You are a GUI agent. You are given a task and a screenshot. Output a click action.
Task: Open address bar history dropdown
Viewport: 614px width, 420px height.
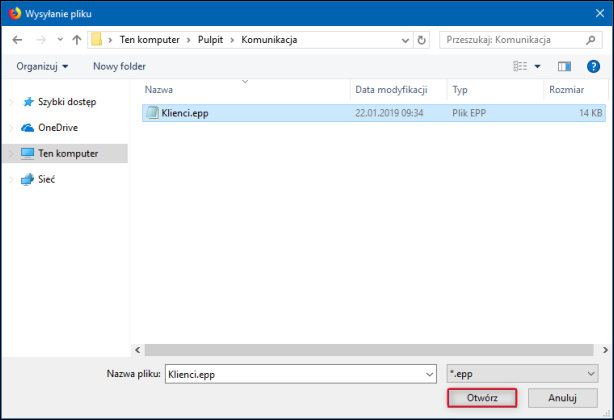pos(405,40)
